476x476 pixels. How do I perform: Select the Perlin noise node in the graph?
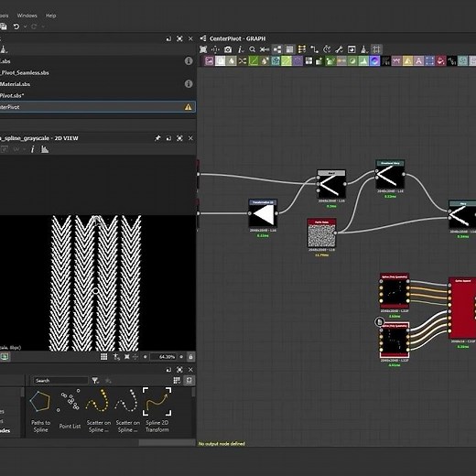tap(321, 233)
